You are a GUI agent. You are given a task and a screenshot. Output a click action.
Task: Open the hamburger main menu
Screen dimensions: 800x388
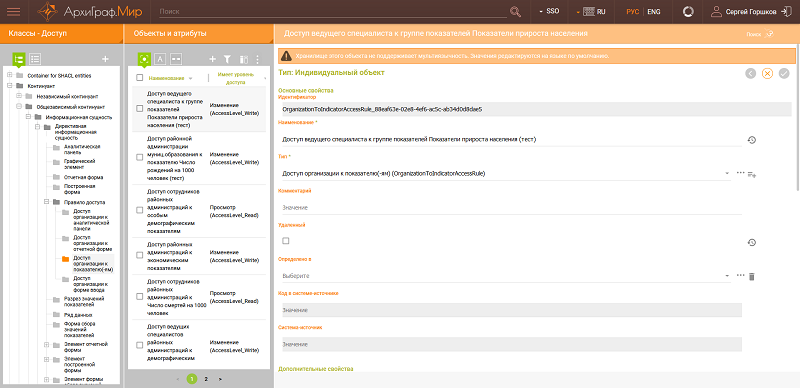14,11
